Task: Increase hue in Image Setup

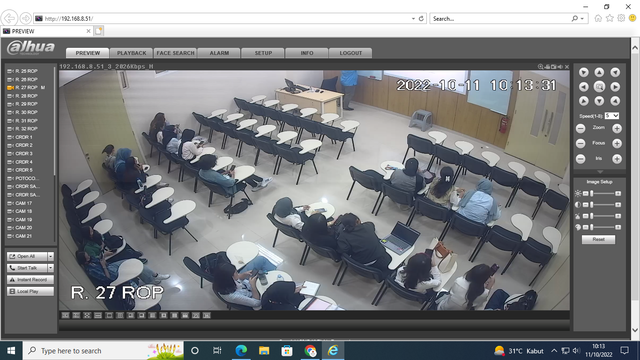Action: tap(618, 227)
